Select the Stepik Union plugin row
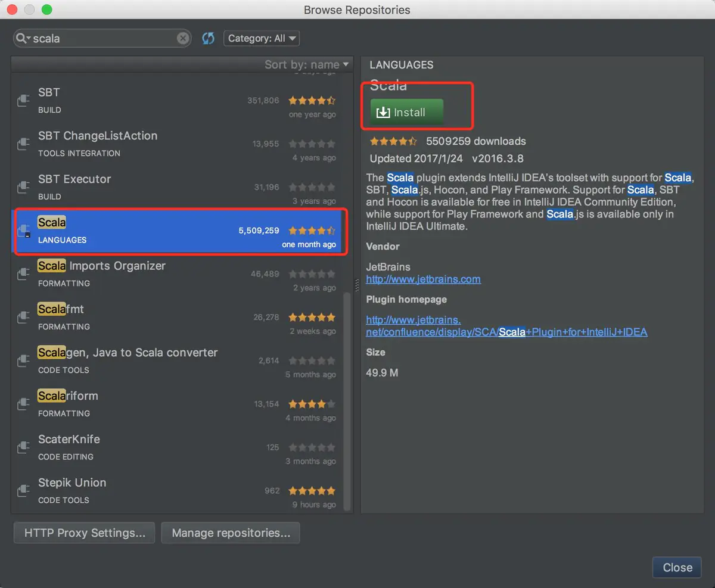 (x=178, y=491)
